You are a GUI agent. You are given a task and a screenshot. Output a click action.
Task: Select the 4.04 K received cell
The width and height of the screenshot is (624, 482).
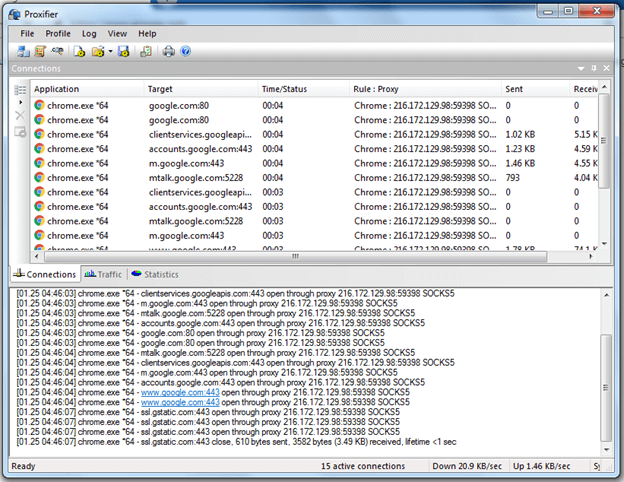tap(585, 178)
